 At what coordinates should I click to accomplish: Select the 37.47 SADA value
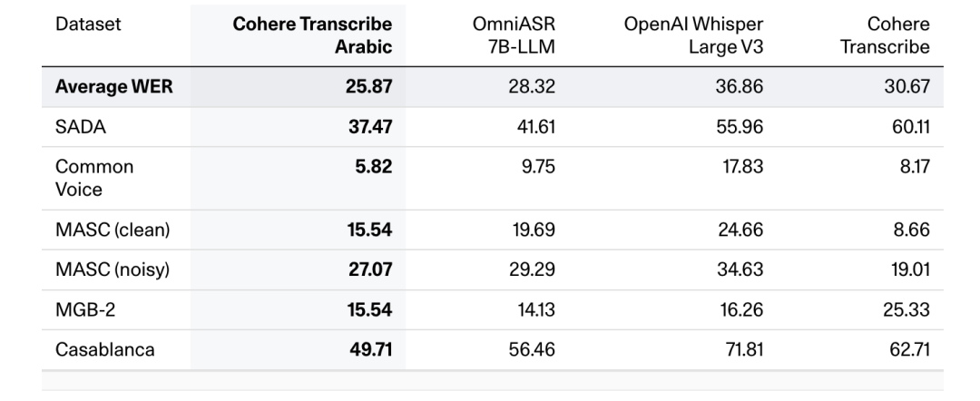(x=370, y=127)
